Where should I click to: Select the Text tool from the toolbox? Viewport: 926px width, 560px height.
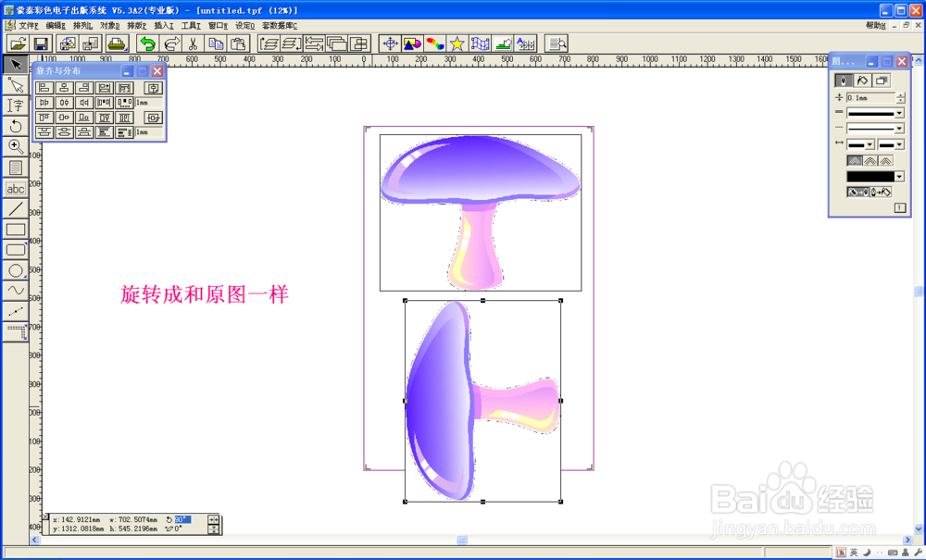pos(15,104)
